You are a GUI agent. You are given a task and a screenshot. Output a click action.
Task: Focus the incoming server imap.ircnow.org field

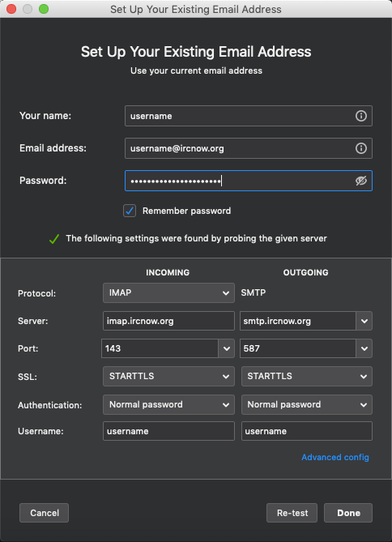(x=168, y=321)
